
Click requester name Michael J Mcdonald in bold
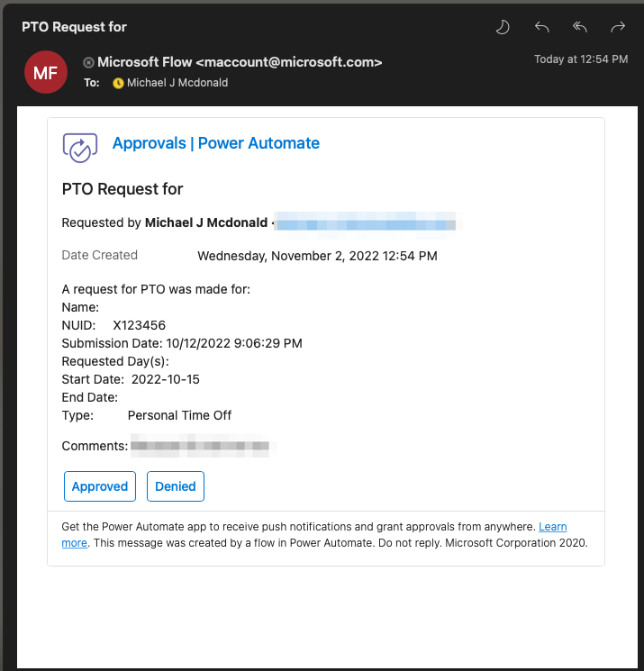206,222
